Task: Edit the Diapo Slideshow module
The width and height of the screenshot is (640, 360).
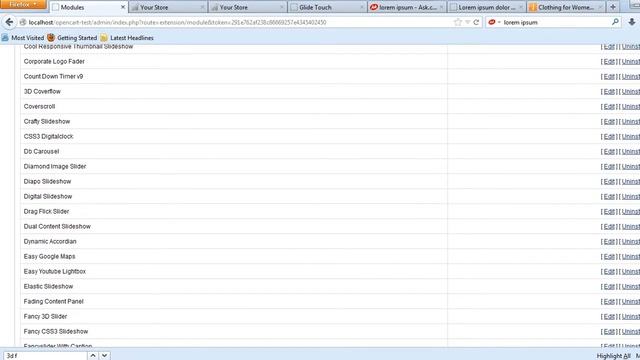Action: 609,182
